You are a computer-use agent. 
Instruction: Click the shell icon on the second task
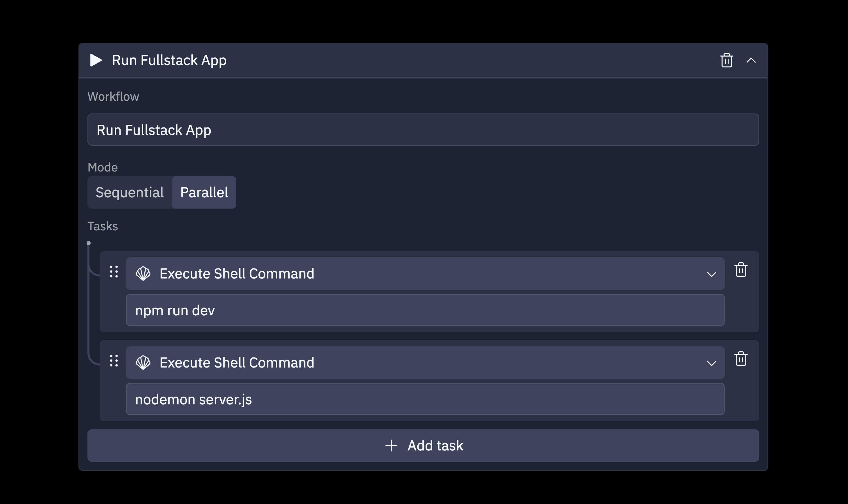click(143, 363)
